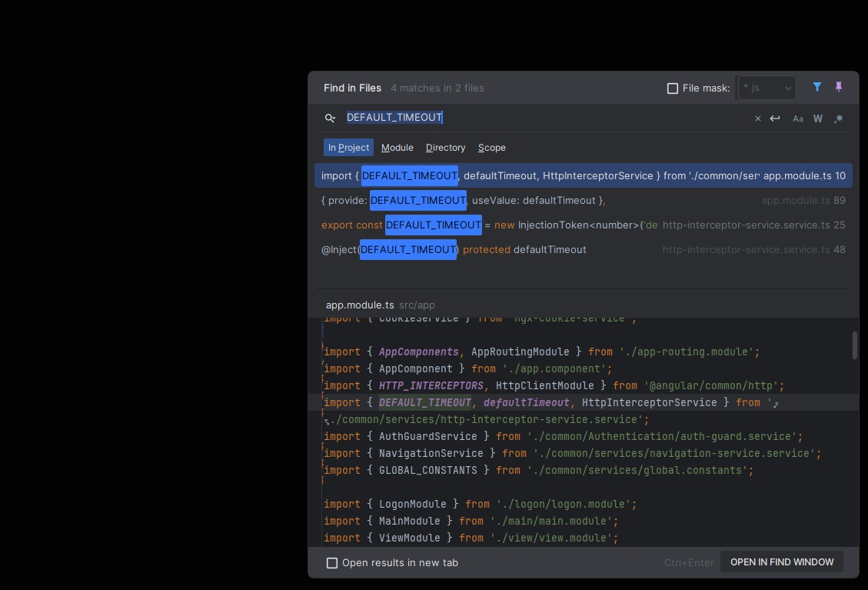Screen dimensions: 868x590
Task: Open the export const DEFAULT_TIMEOUT result
Action: click(538, 225)
